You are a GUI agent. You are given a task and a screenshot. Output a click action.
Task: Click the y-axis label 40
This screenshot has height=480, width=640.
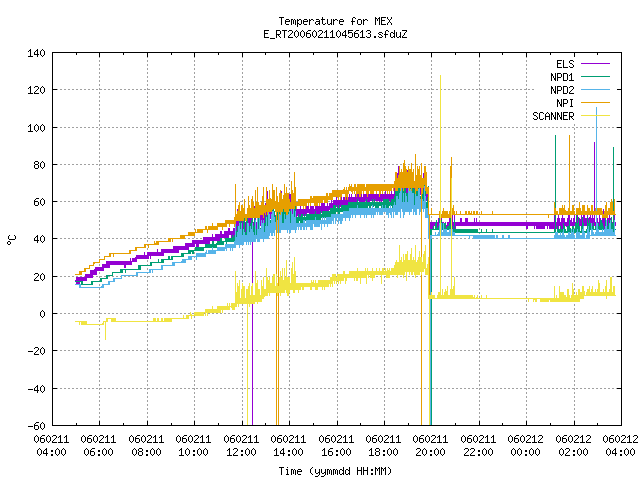(x=40, y=239)
